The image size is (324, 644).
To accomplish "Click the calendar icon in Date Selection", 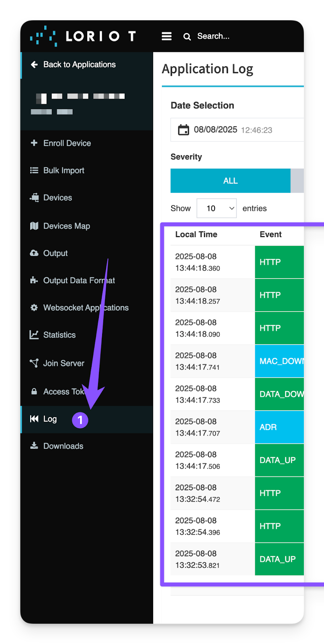I will click(183, 130).
